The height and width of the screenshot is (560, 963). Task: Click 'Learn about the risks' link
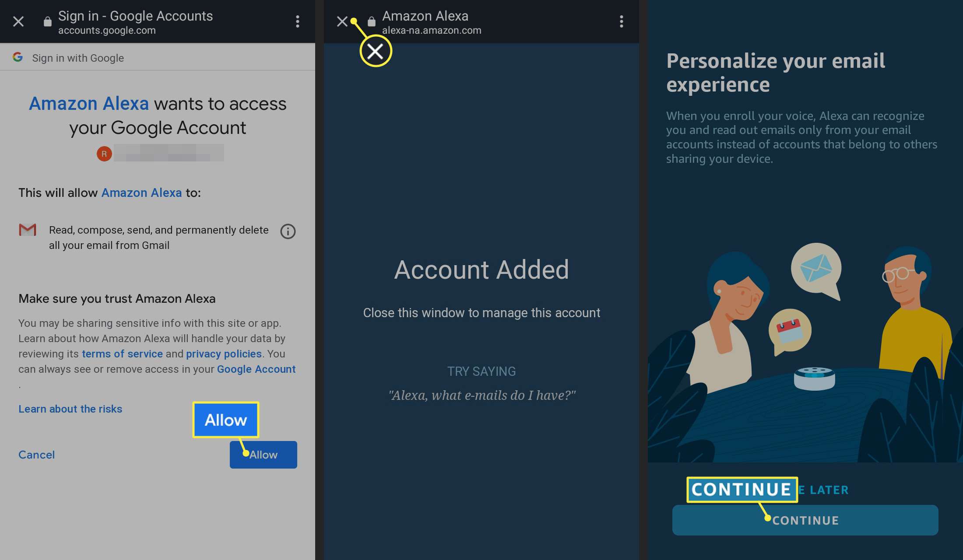click(x=70, y=408)
